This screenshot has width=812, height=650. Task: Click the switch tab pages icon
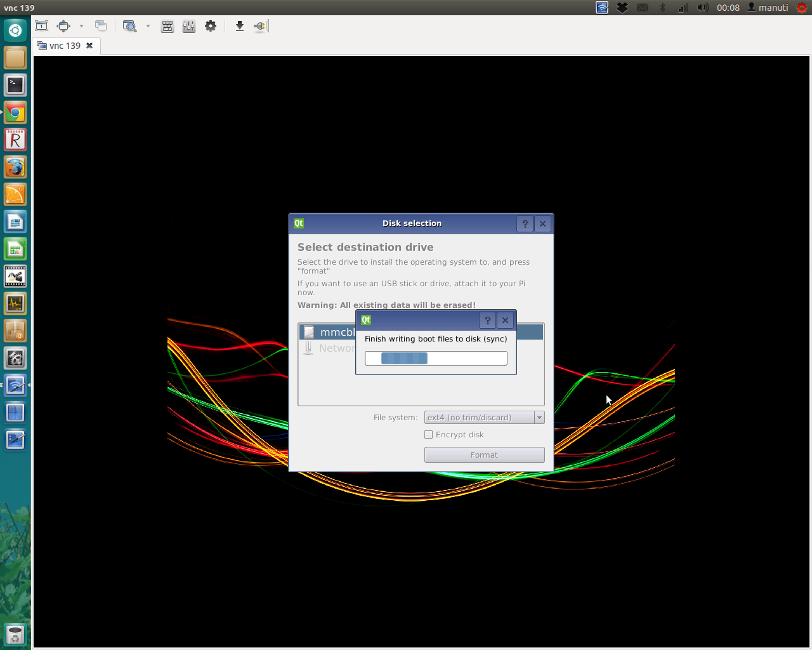click(x=101, y=26)
